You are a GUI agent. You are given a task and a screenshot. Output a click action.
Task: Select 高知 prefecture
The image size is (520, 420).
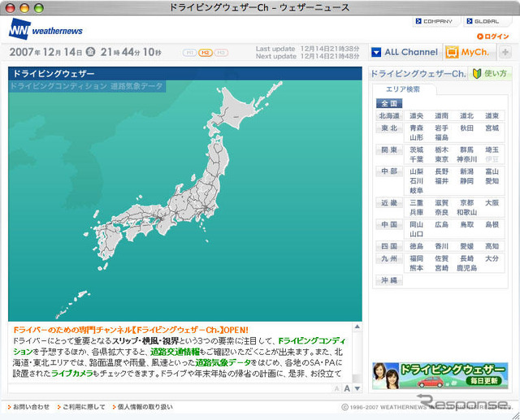click(492, 246)
